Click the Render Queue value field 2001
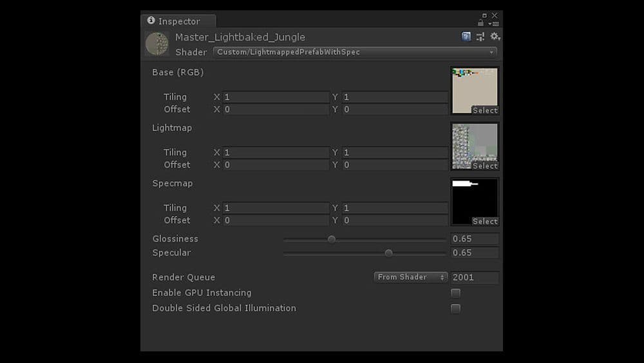This screenshot has width=644, height=363. [x=475, y=277]
